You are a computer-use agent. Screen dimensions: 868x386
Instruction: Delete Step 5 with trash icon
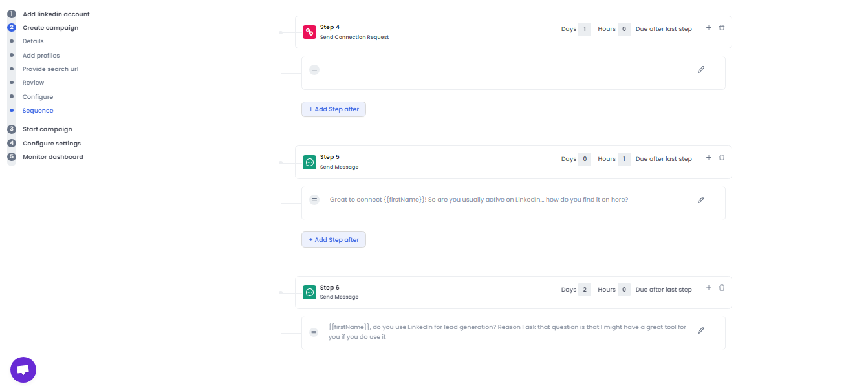click(722, 158)
